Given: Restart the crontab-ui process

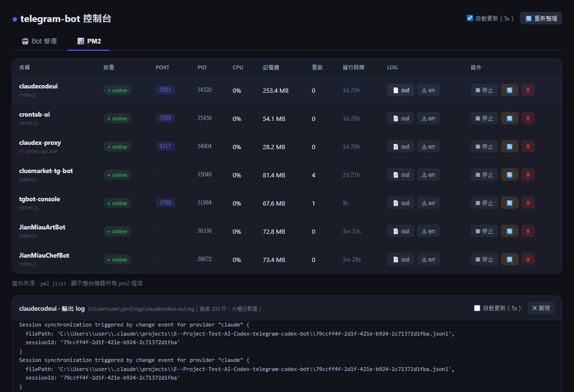Looking at the screenshot, I should pos(509,118).
